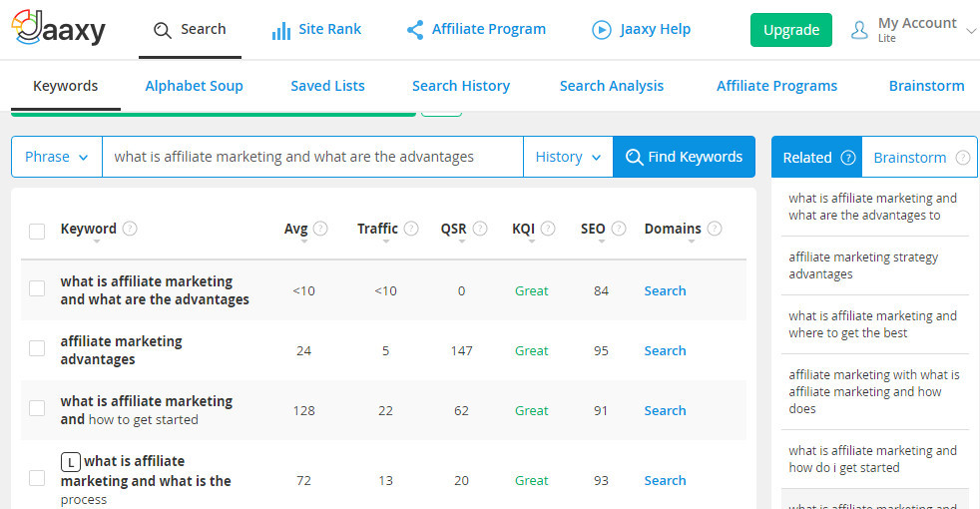Click the L badge on 'what is the process' row
This screenshot has width=980, height=509.
[x=71, y=462]
